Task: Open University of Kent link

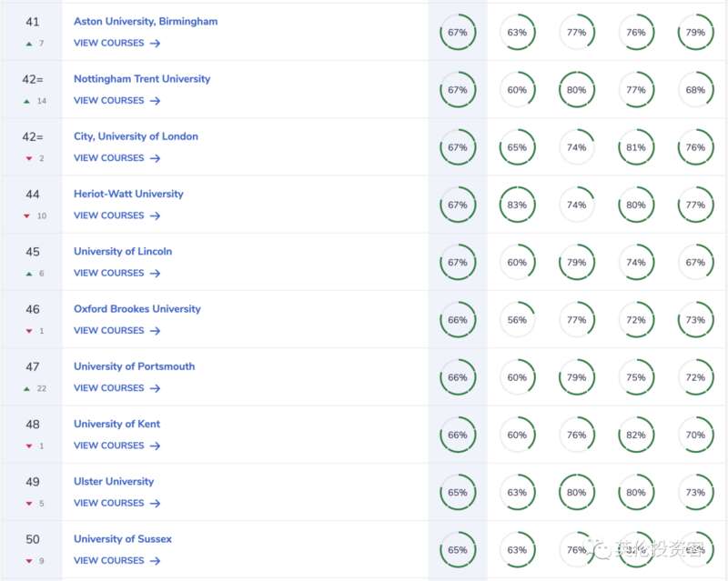Action: 117,424
